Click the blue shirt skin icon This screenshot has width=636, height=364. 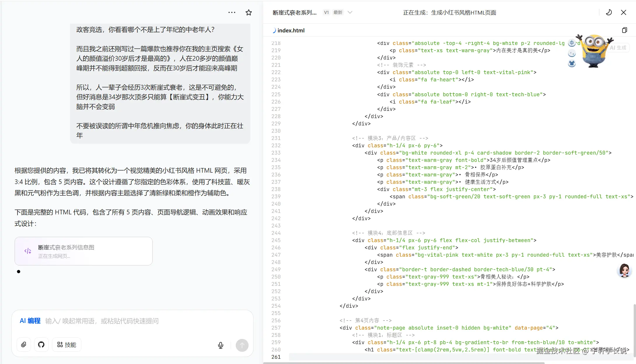[572, 63]
